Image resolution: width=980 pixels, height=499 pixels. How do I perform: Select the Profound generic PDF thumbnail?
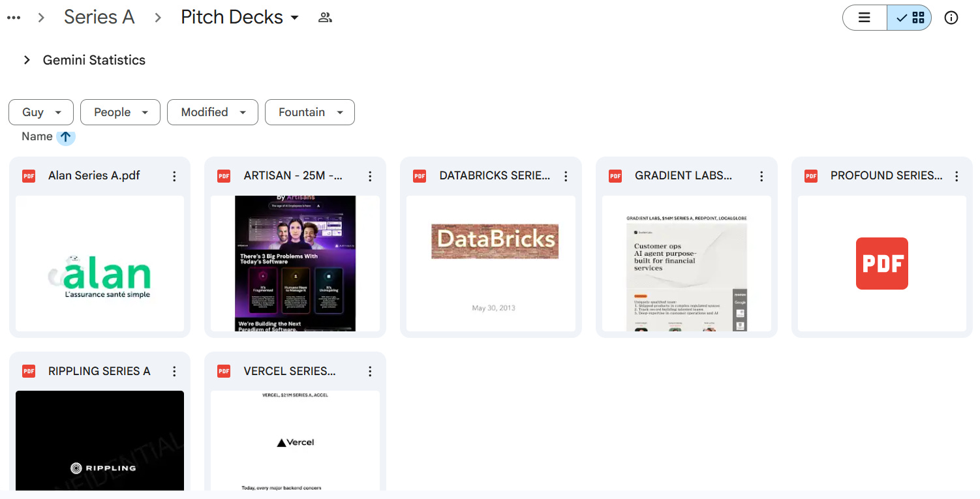882,264
